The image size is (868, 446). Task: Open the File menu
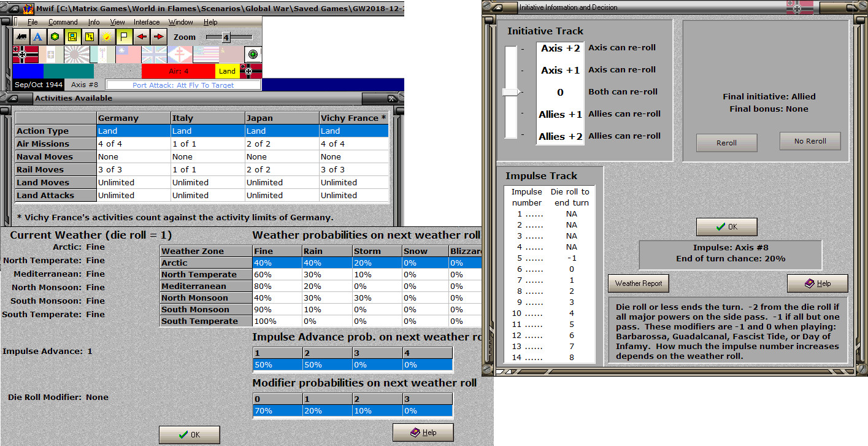(33, 22)
